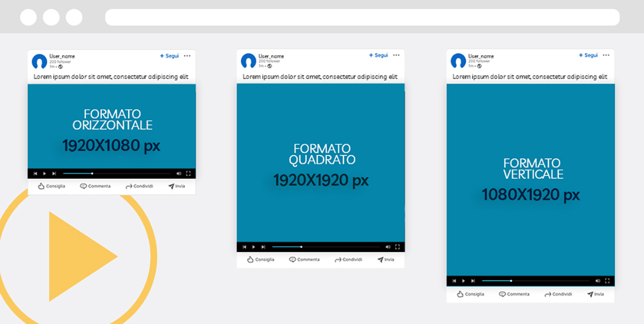Click User_name on the vertical format post
The image size is (644, 324).
(481, 56)
